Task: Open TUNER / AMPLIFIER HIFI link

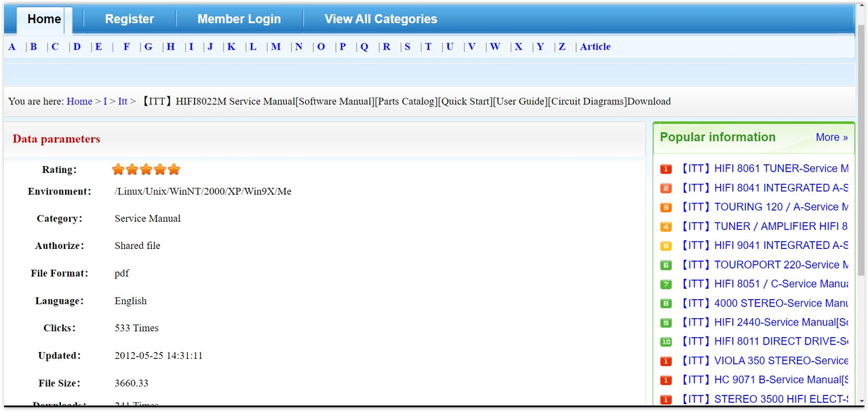Action: click(x=764, y=227)
